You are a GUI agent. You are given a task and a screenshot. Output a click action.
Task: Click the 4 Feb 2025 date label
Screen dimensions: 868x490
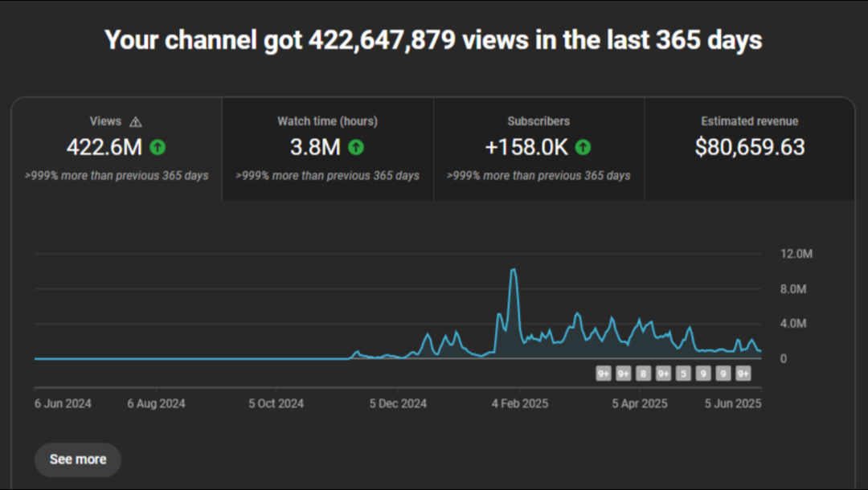coord(520,404)
